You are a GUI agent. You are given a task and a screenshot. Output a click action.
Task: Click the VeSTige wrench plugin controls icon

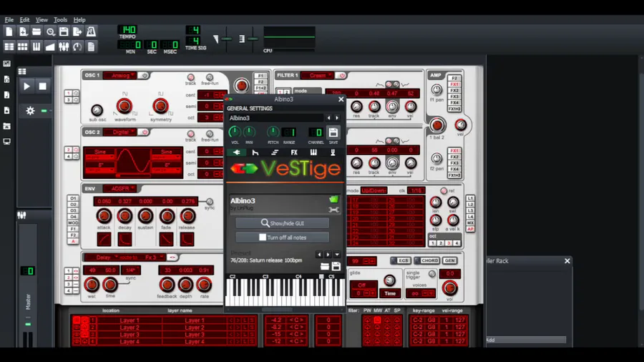333,210
